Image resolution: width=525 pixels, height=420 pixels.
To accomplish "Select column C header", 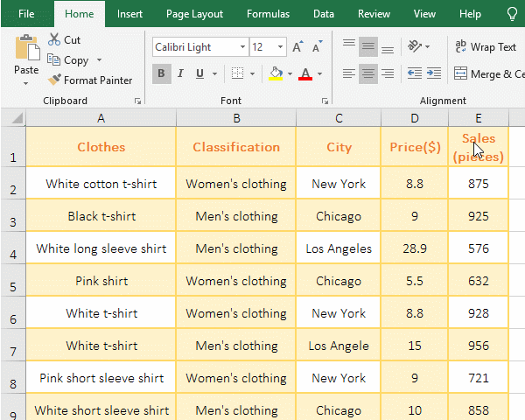I will pos(339,118).
